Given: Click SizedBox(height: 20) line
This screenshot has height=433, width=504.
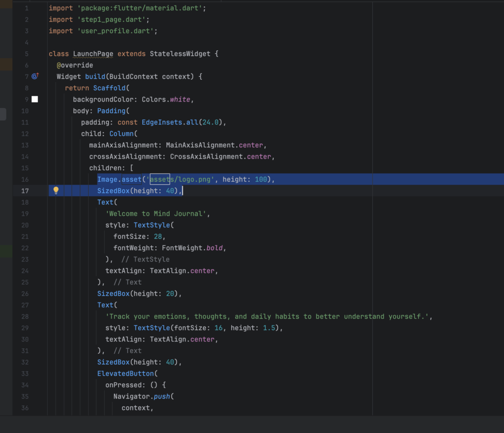Looking at the screenshot, I should click(139, 294).
